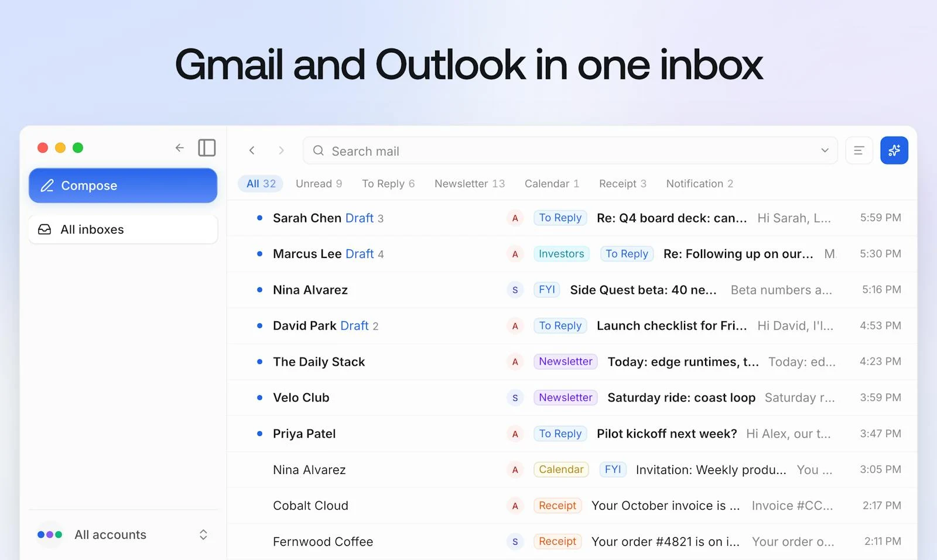
Task: Open 'Invitation: Weekly produ...' email
Action: [x=711, y=470]
